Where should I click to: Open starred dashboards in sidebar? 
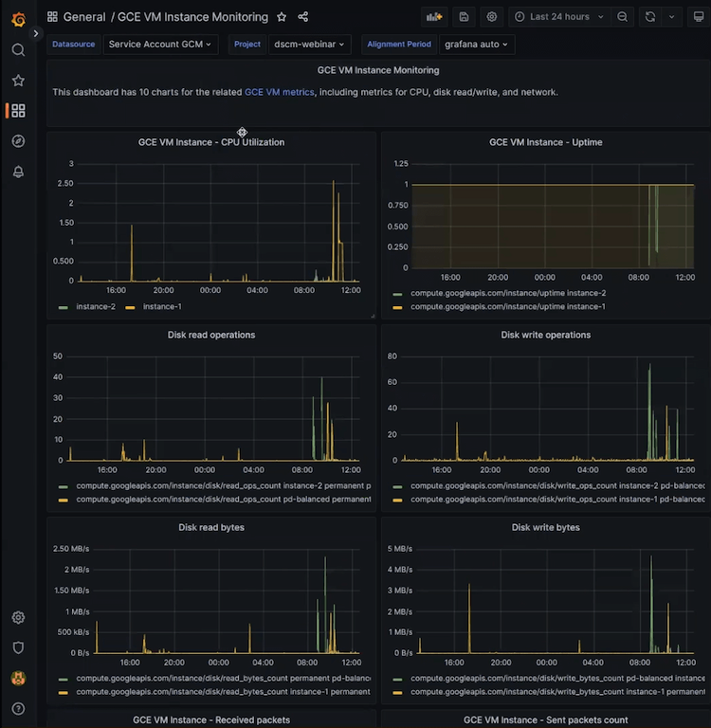(18, 81)
